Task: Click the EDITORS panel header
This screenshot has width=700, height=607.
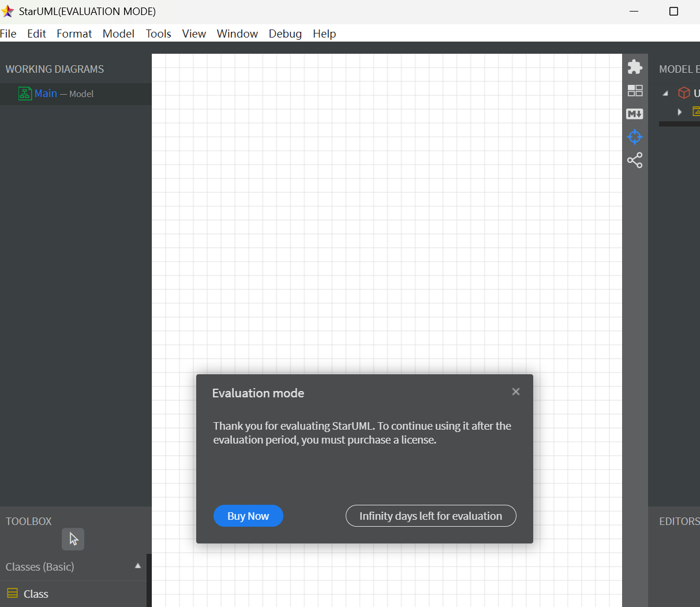Action: tap(679, 521)
